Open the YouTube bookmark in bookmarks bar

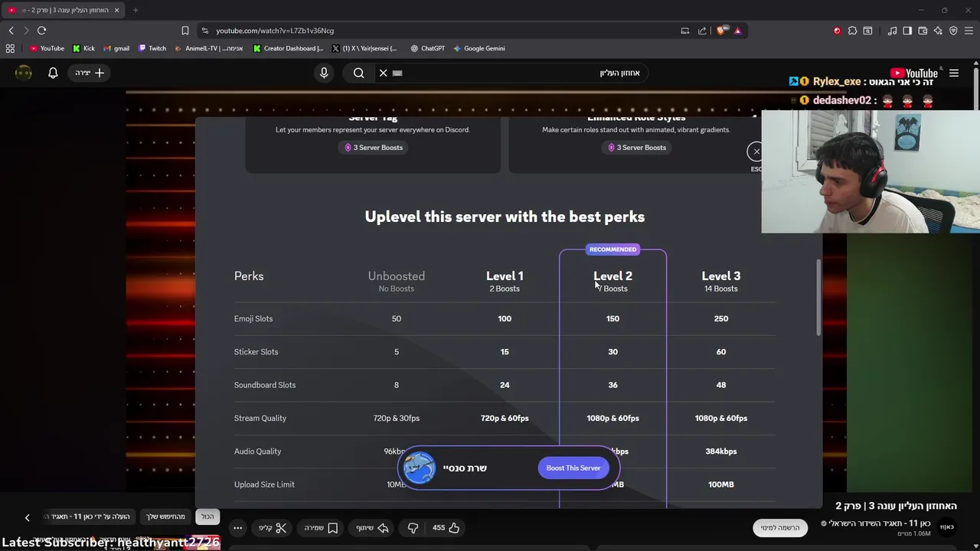(x=47, y=48)
